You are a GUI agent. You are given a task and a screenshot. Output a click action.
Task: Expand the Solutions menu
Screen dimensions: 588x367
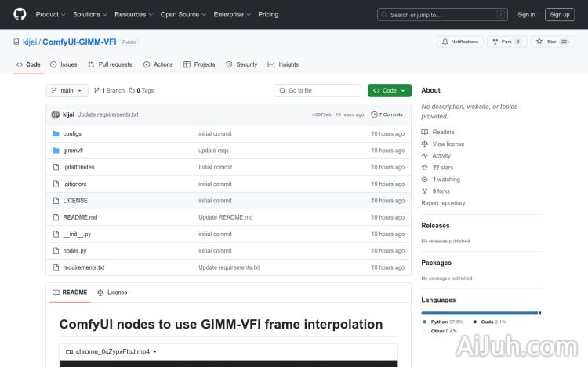pyautogui.click(x=89, y=14)
